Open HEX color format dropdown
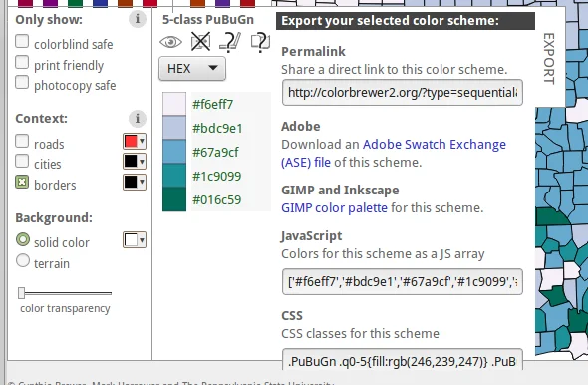Image resolution: width=588 pixels, height=385 pixels. 192,69
